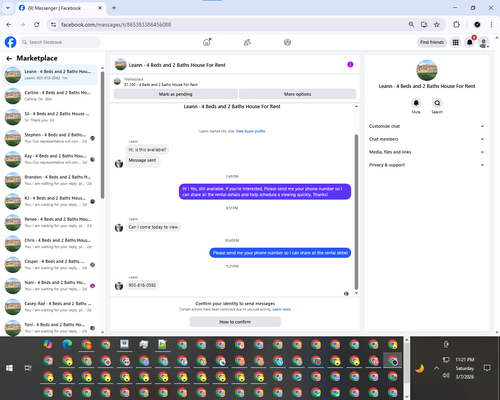Click the Search Facebook field
The image size is (500, 400).
point(60,42)
